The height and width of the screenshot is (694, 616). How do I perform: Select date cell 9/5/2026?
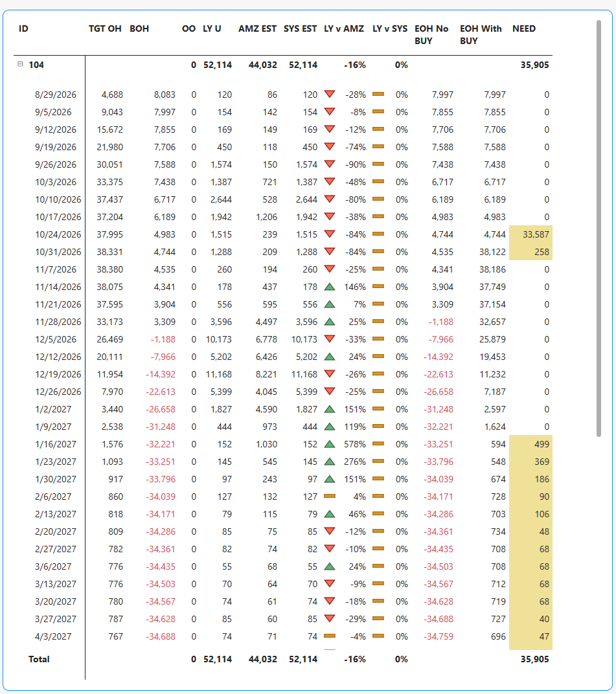(53, 112)
